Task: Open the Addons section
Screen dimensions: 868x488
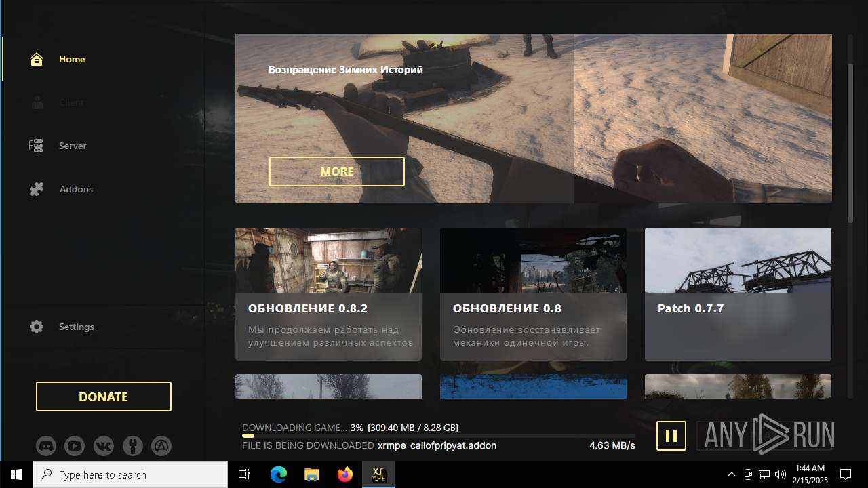Action: 76,189
